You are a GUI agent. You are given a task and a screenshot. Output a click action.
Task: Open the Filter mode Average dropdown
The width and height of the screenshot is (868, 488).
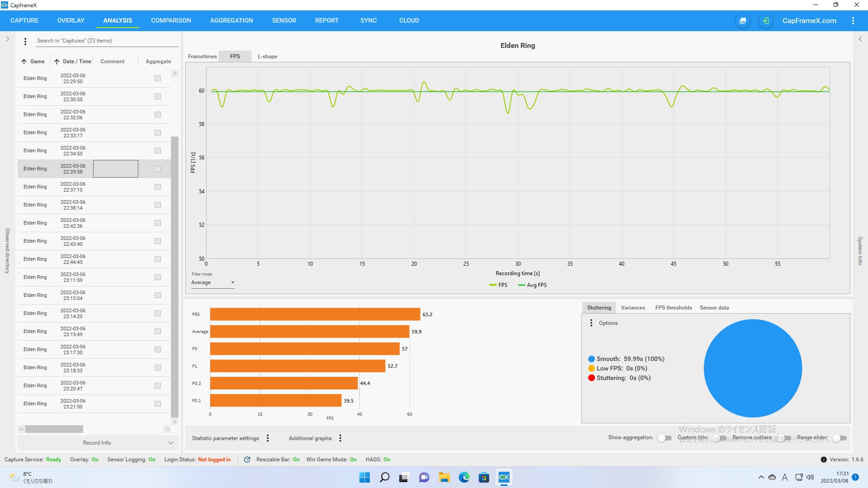pyautogui.click(x=212, y=282)
